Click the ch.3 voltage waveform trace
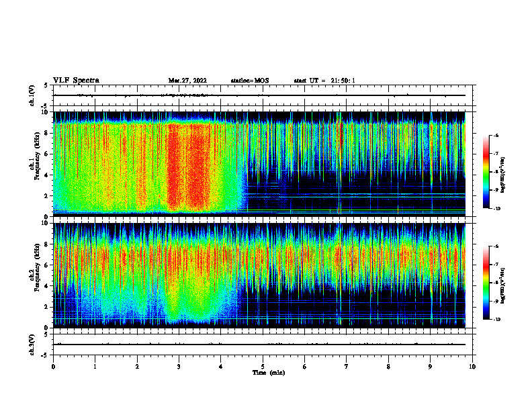The height and width of the screenshot is (411, 532). (259, 345)
